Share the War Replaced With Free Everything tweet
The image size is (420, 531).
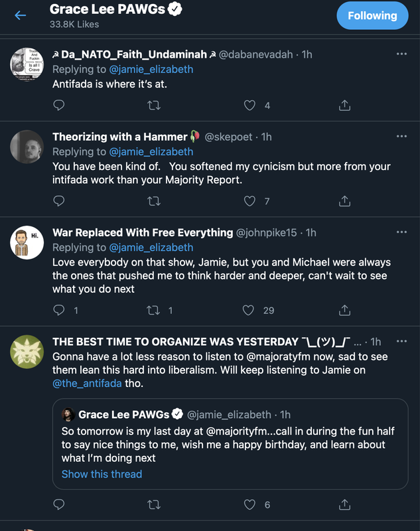(345, 310)
